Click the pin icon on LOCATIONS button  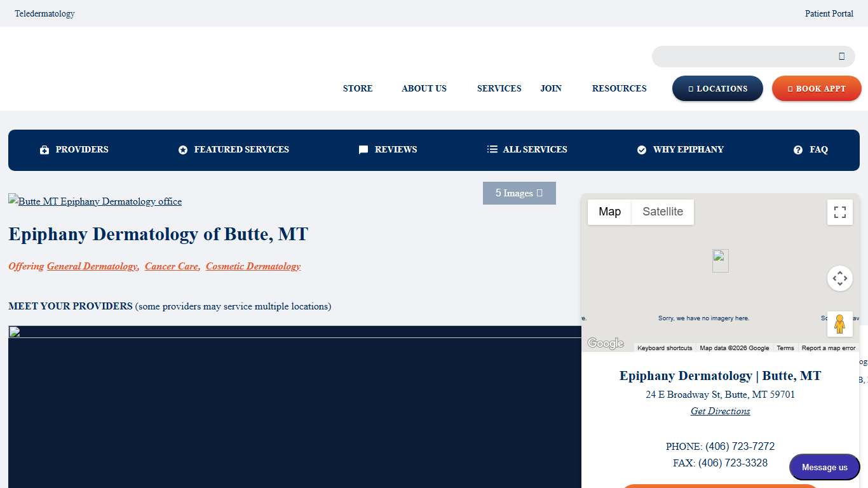click(691, 88)
